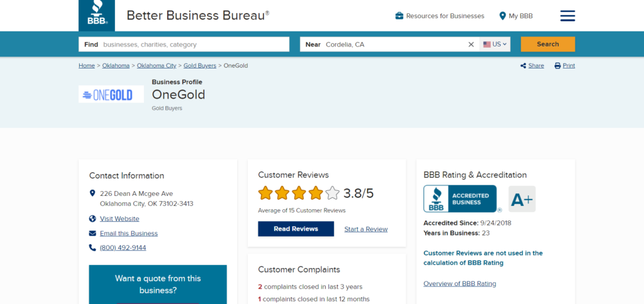Click the printer icon
The width and height of the screenshot is (644, 304).
click(x=557, y=66)
